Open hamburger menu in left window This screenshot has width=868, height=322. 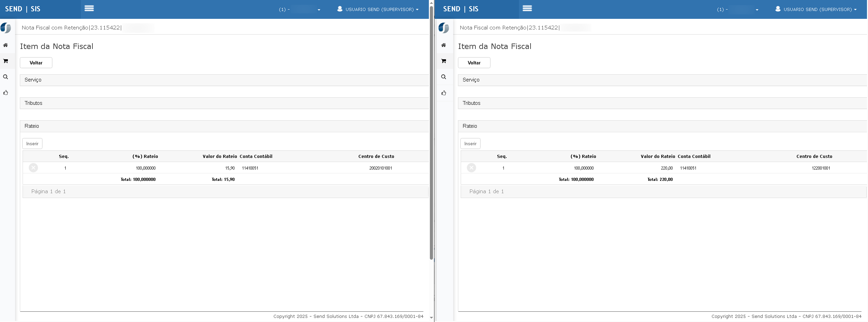click(x=89, y=8)
